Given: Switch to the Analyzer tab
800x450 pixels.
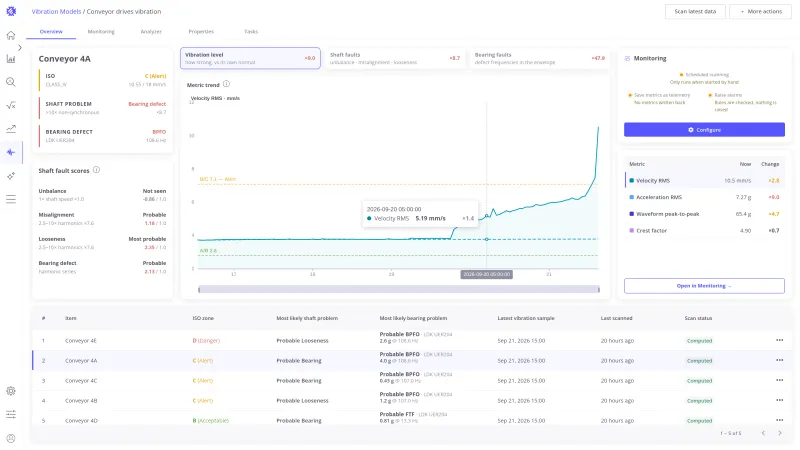Looking at the screenshot, I should click(x=151, y=32).
